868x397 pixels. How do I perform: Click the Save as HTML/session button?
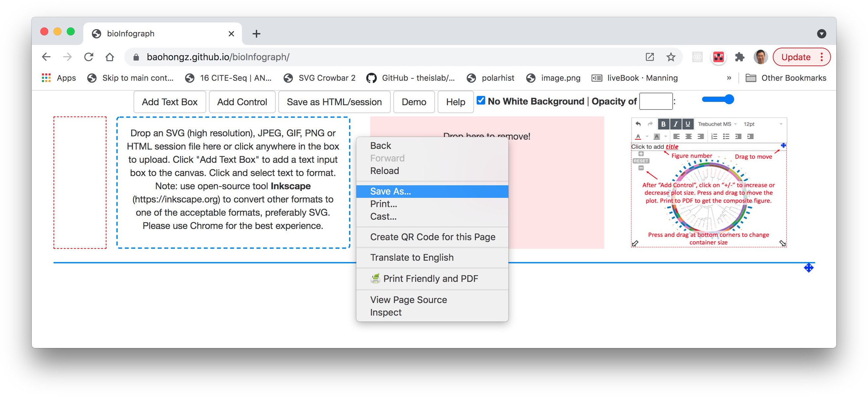tap(335, 101)
